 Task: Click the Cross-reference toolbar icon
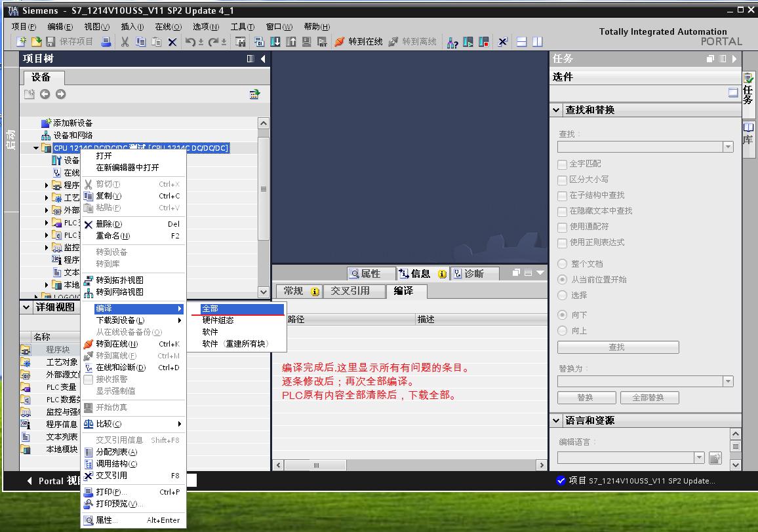click(x=503, y=42)
